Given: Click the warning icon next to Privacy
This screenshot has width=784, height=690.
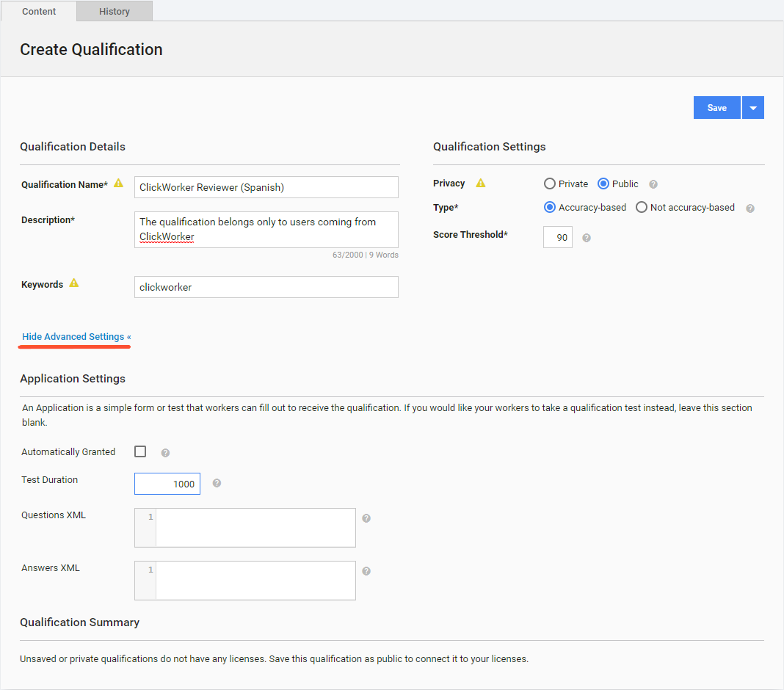Looking at the screenshot, I should point(481,183).
